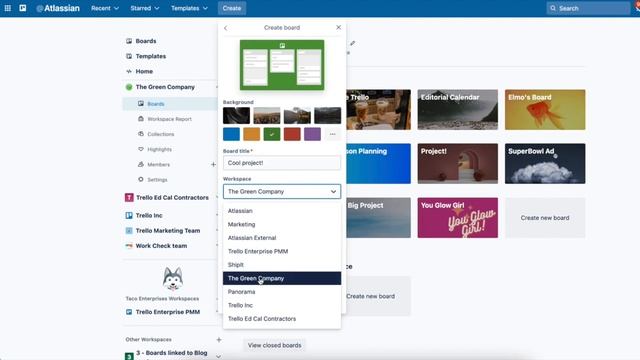
Task: Open Workspace Report item
Action: (x=169, y=119)
